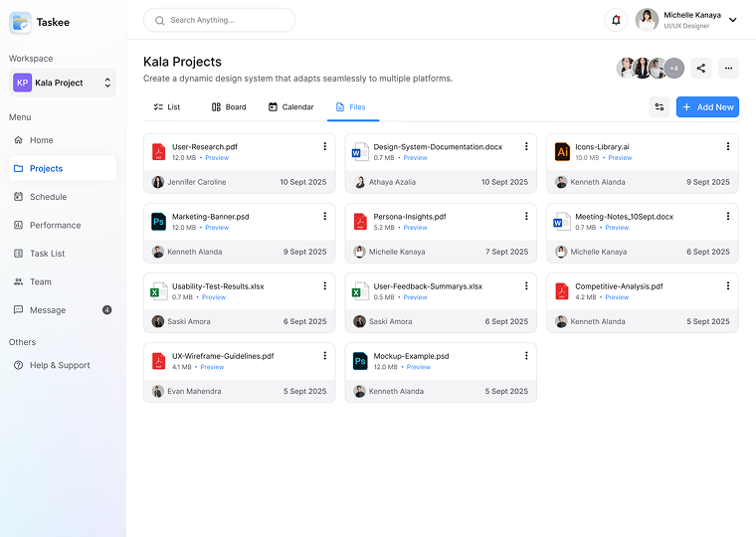The image size is (756, 537).
Task: Click file name User-Feedback-Summarys.xlsx
Action: pyautogui.click(x=428, y=286)
